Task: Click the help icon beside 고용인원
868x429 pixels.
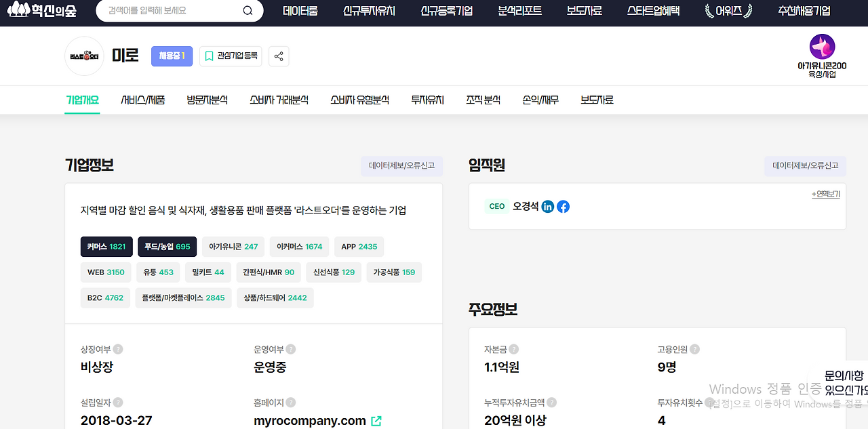Action: 694,350
